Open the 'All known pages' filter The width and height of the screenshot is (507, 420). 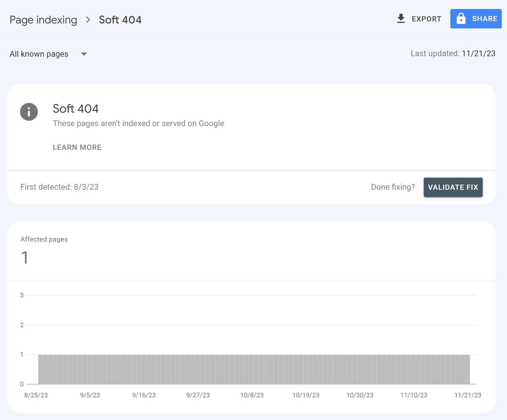[x=39, y=54]
